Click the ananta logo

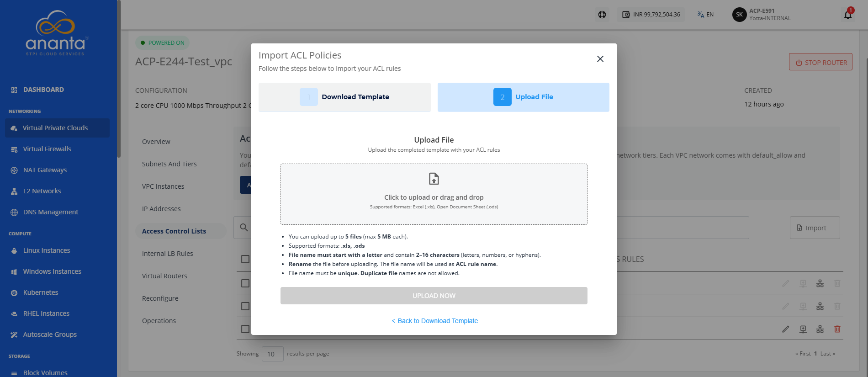click(56, 33)
